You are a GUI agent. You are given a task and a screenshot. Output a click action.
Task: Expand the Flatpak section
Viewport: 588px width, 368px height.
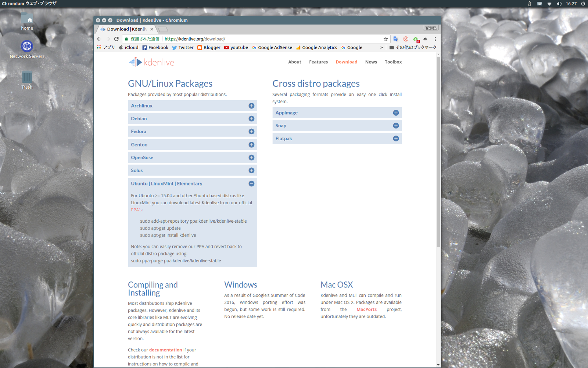click(337, 138)
